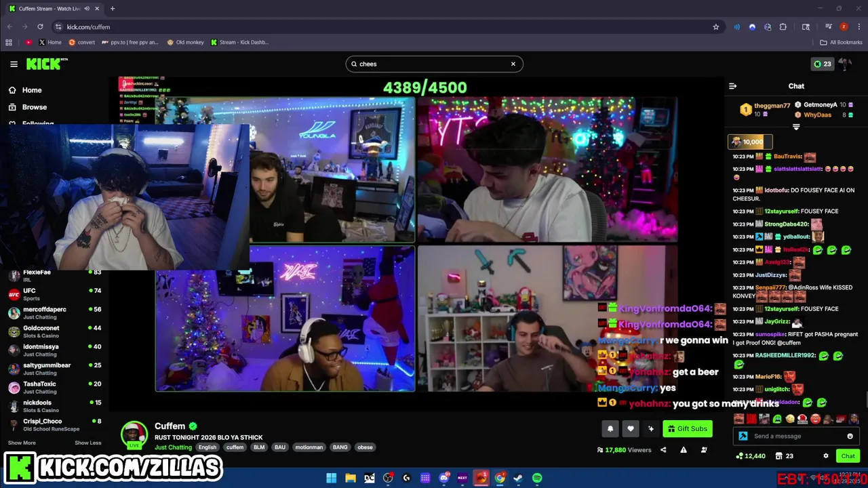868x488 pixels.
Task: Click leaderboard user GetmoneyA
Action: (820, 105)
